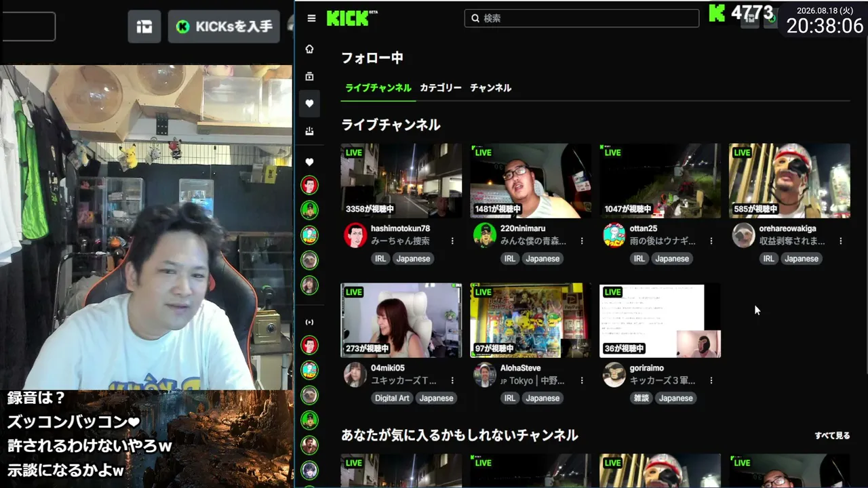Select the highlighted heart Following icon in the sidebar
This screenshot has width=868, height=488.
pyautogui.click(x=310, y=104)
